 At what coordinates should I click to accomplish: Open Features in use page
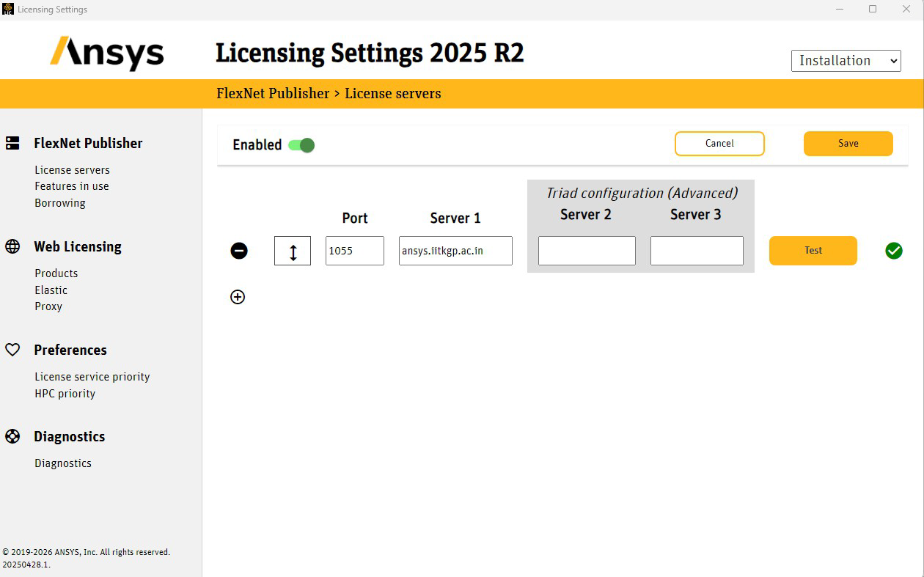72,186
